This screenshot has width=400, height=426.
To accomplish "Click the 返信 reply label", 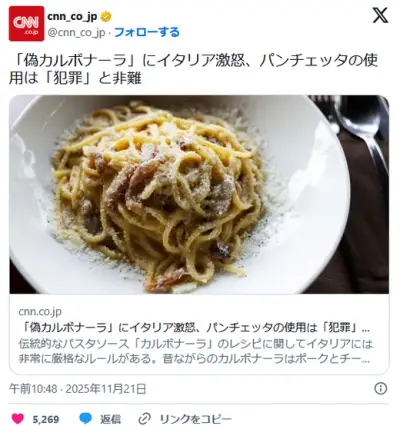I will click(x=111, y=419).
